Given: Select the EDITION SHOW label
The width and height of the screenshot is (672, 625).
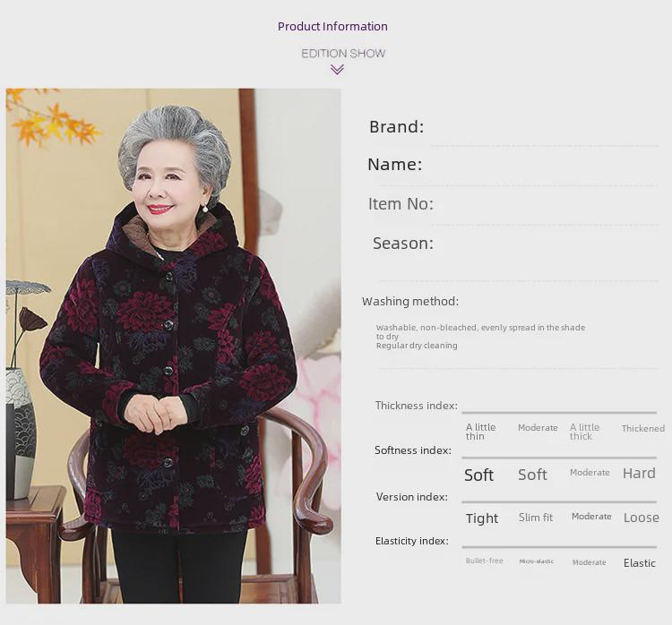Looking at the screenshot, I should (x=343, y=54).
